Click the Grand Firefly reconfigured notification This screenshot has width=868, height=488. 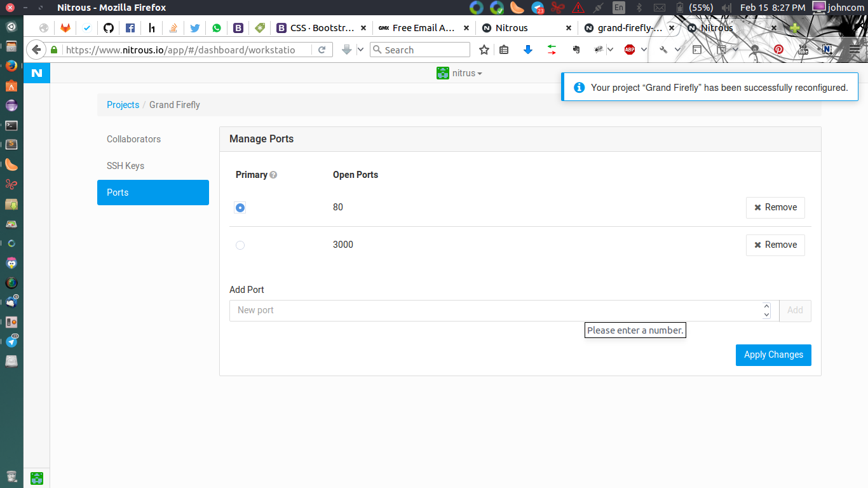click(710, 87)
